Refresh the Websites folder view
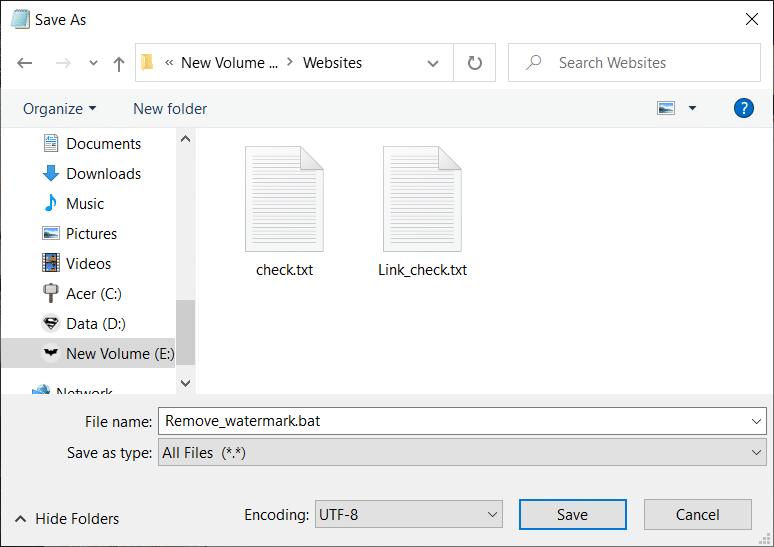Image resolution: width=774 pixels, height=547 pixels. [475, 63]
